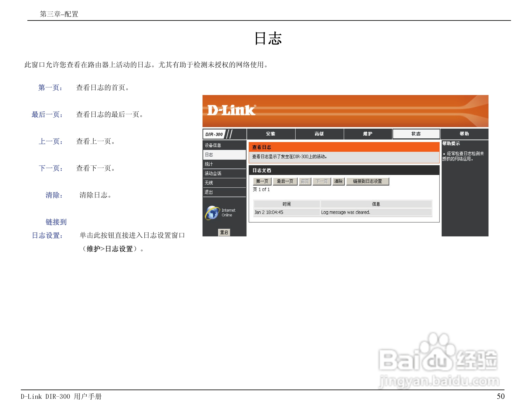Viewport: 532px width, 411px height.
Task: Open 无线 sidebar entry
Action: 209,183
